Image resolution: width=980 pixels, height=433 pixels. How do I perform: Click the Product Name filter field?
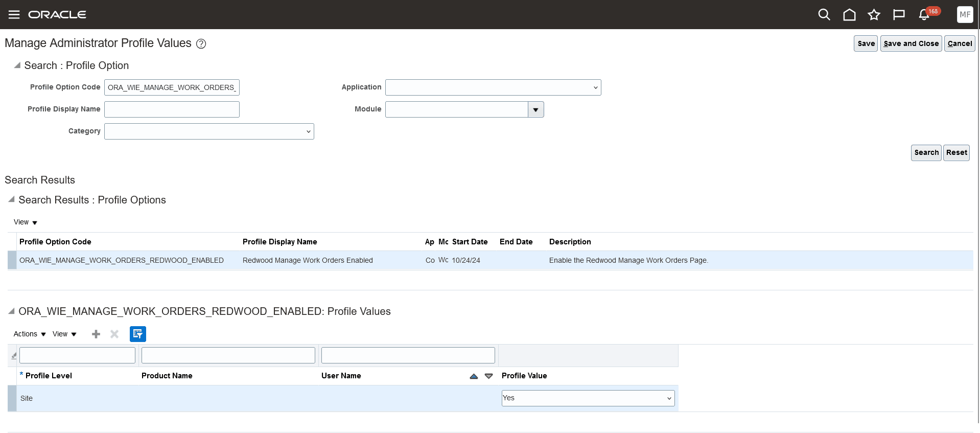point(228,355)
